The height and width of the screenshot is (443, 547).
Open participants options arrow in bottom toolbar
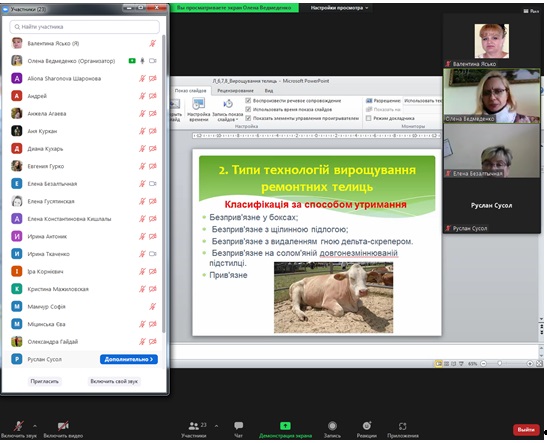point(216,426)
